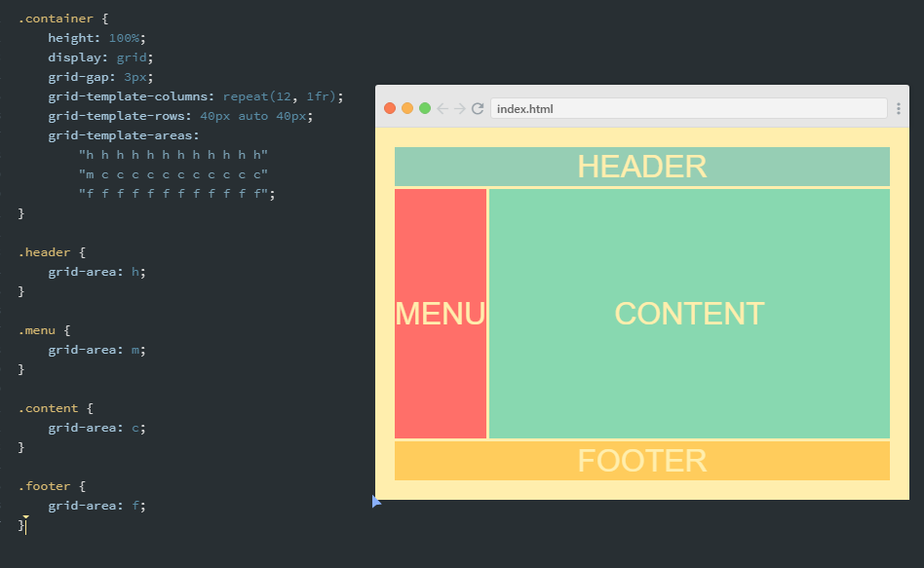Click the HEADER area in preview

642,167
